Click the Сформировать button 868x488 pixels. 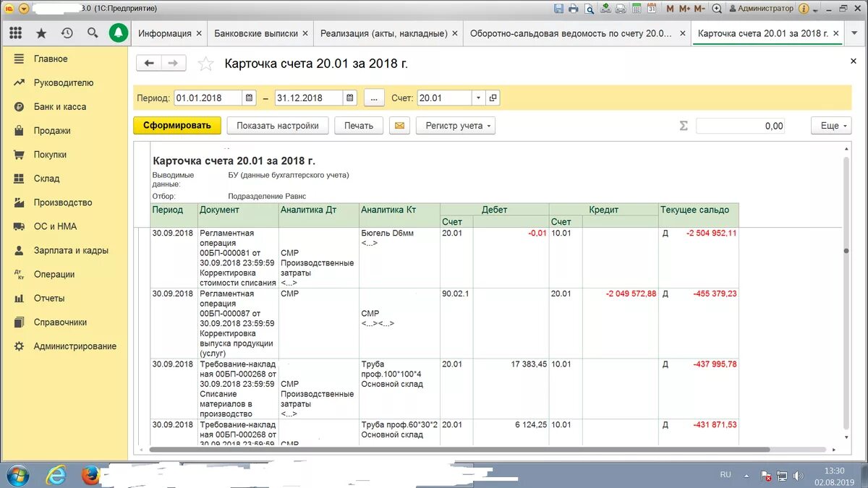click(x=176, y=126)
